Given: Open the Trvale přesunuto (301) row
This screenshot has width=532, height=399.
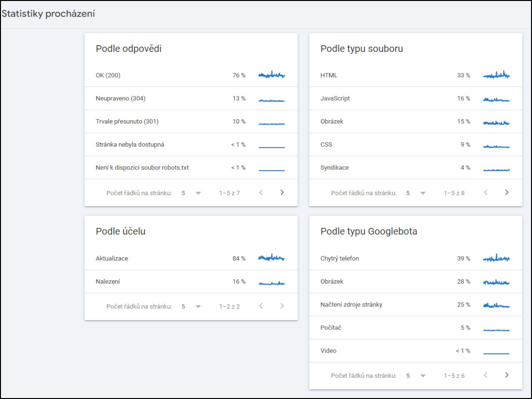Looking at the screenshot, I should [x=190, y=122].
